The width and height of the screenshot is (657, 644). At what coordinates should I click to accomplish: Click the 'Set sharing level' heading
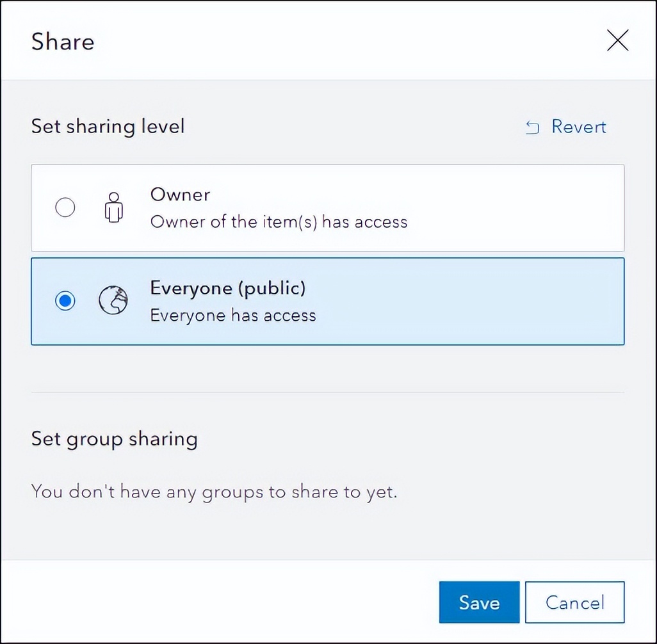[108, 127]
